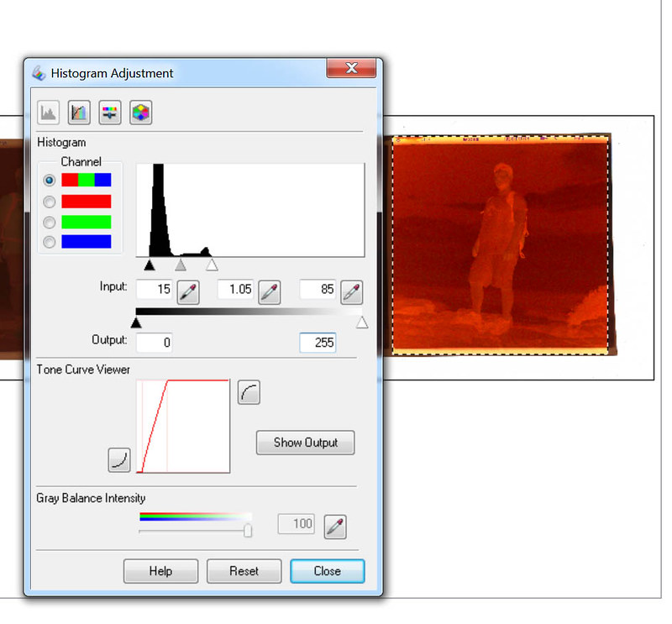Click the Input highlight field showing 85
Image resolution: width=672 pixels, height=624 pixels.
click(318, 289)
